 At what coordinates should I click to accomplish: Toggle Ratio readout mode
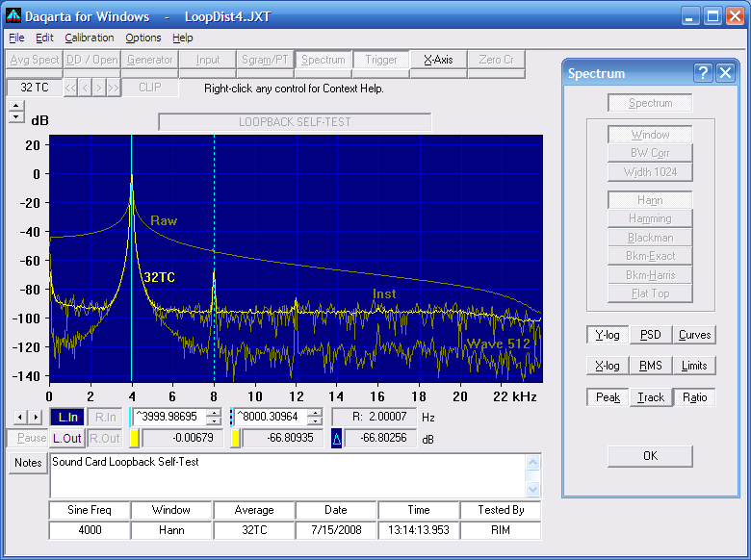click(694, 397)
